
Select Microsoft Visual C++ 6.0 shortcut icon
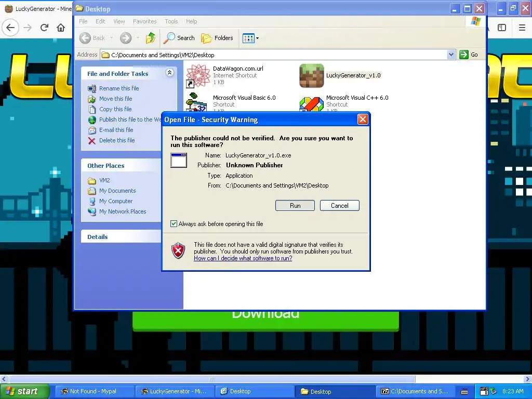[x=312, y=103]
